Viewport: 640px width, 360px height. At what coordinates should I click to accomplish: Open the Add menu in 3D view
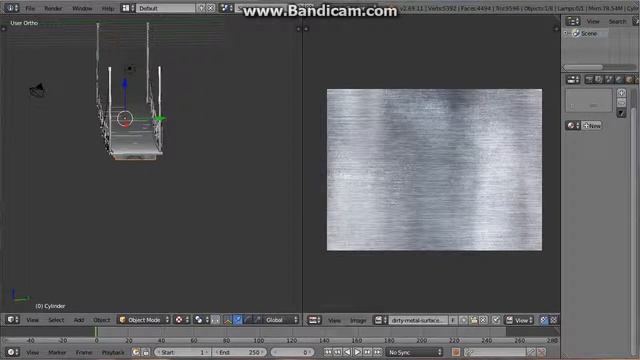coord(79,320)
